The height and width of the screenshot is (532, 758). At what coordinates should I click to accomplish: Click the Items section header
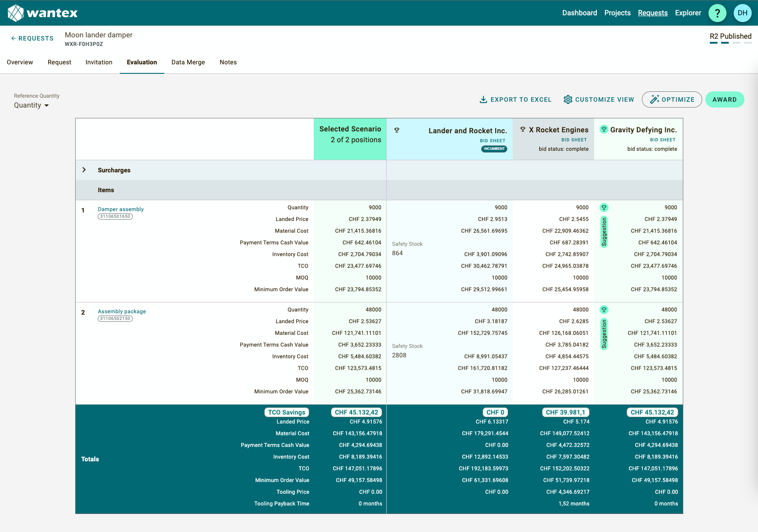[106, 190]
